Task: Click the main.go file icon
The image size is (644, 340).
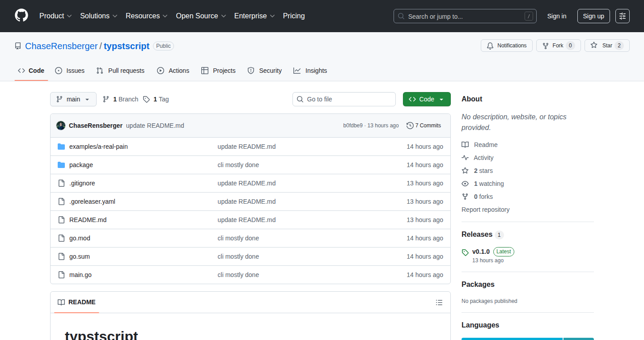Action: coord(61,275)
